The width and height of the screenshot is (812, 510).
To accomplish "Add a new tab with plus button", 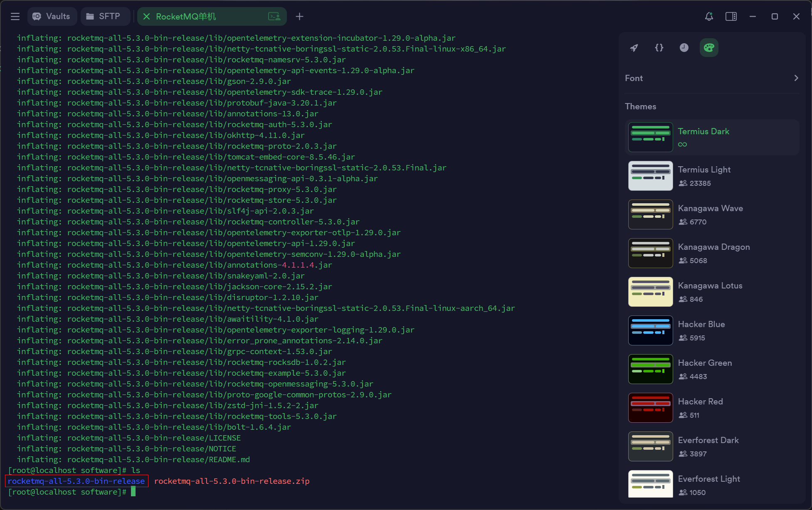I will pos(299,16).
